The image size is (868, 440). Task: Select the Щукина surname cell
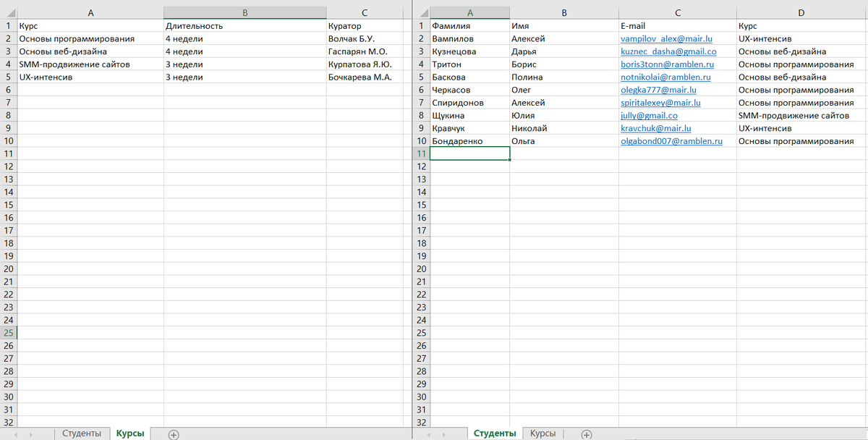click(470, 116)
